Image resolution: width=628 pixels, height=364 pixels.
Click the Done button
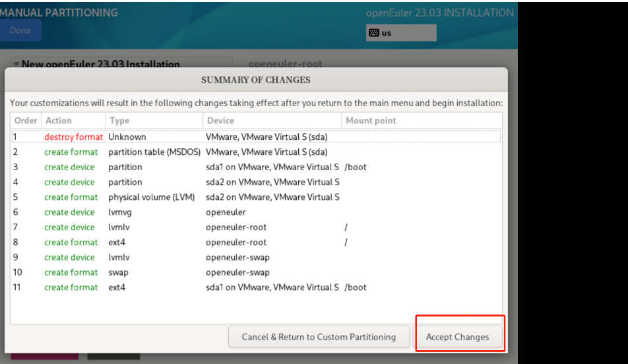point(20,30)
